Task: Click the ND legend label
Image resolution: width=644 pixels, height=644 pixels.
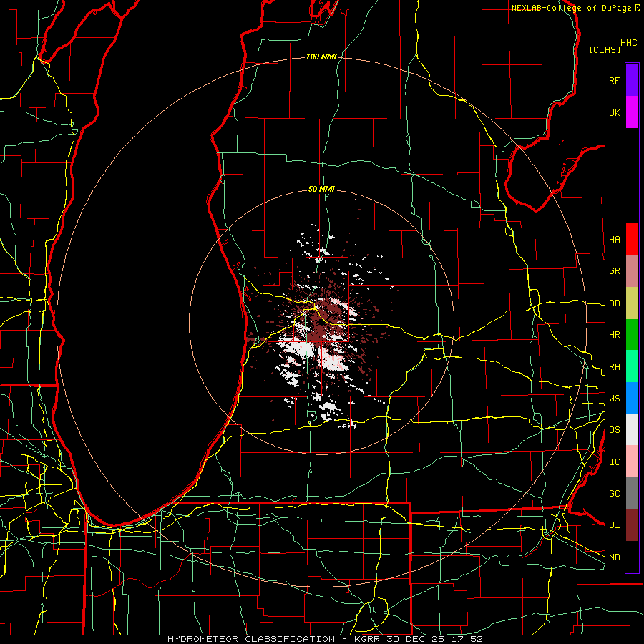Action: (614, 557)
